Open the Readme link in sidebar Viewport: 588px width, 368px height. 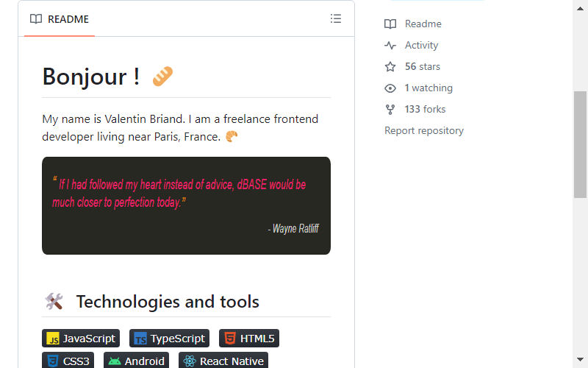pyautogui.click(x=423, y=24)
